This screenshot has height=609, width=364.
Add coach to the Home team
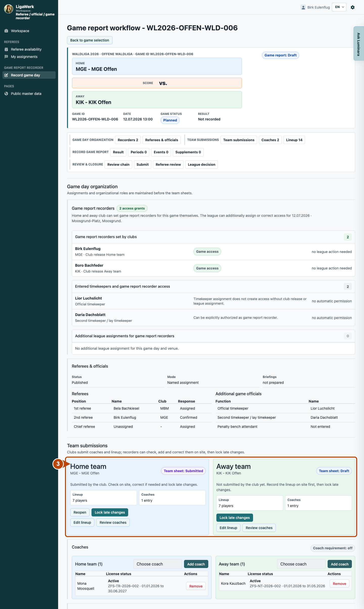196,564
